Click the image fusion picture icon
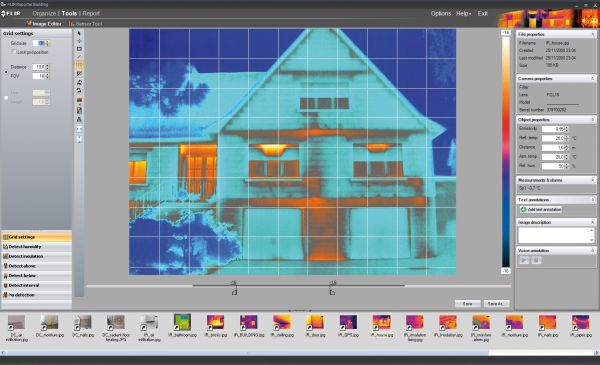 [79, 110]
